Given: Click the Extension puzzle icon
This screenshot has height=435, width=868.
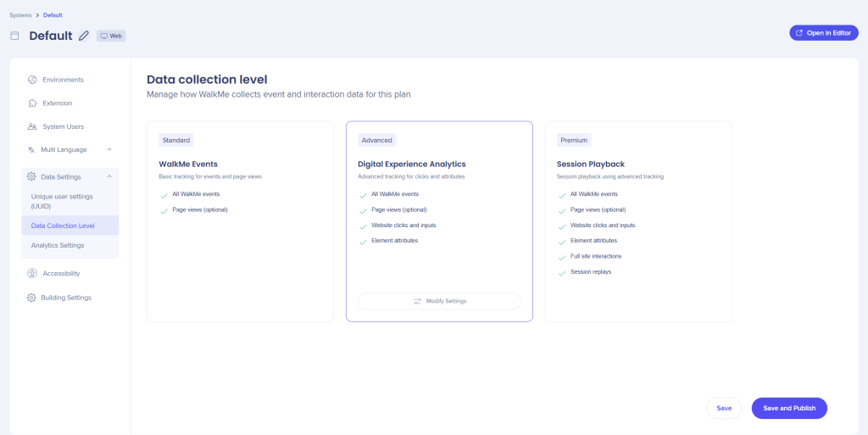Looking at the screenshot, I should pos(31,103).
